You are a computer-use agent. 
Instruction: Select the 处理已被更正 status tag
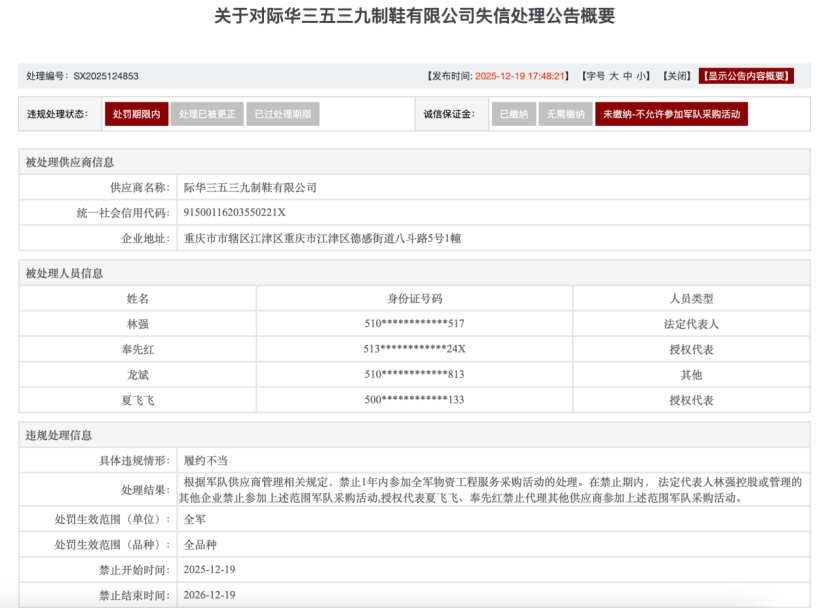207,114
